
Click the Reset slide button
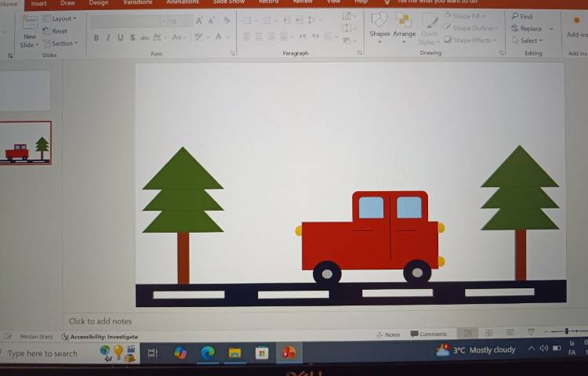pos(59,31)
